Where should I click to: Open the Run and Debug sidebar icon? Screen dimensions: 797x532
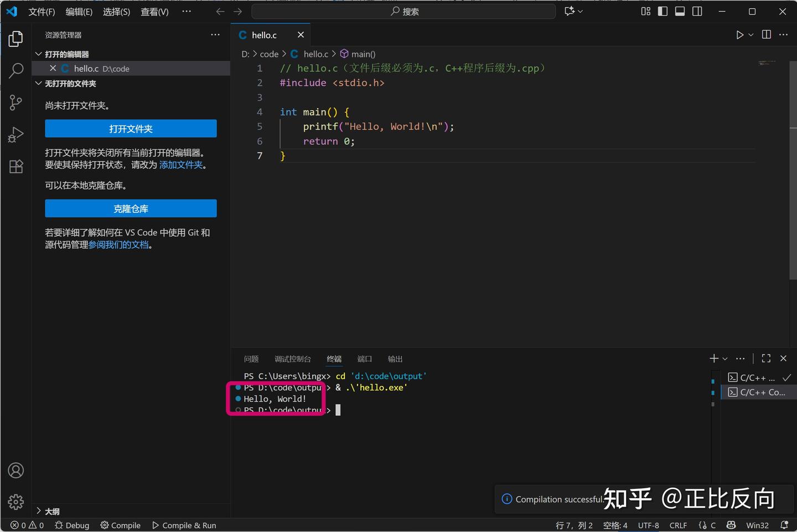(x=15, y=134)
